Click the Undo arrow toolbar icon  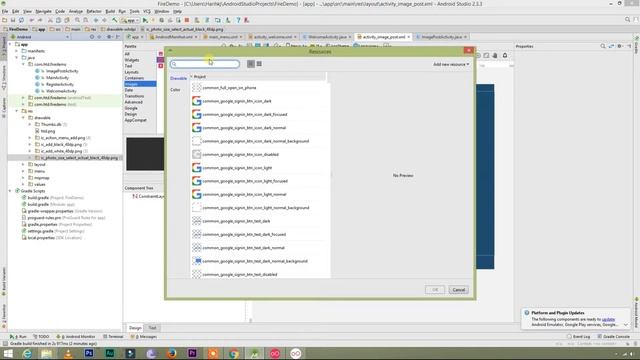32,20
